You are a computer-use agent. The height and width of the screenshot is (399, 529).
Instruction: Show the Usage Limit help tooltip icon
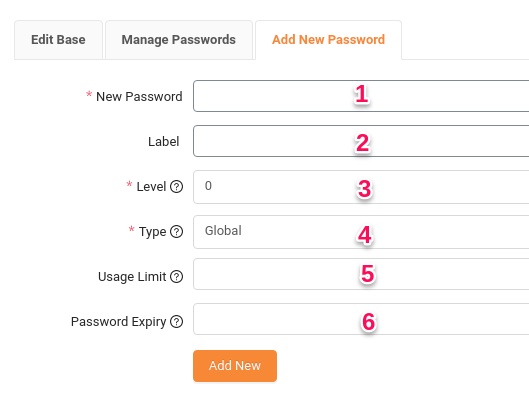click(176, 277)
